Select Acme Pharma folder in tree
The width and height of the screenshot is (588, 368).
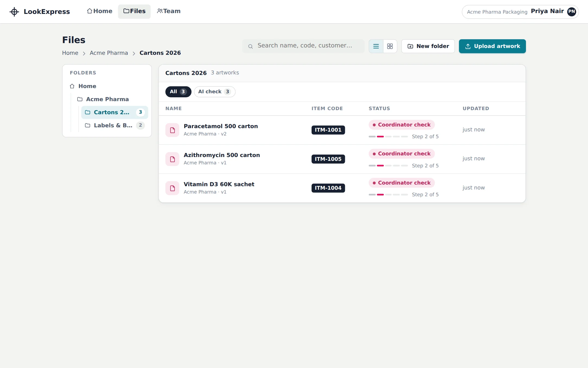111,99
